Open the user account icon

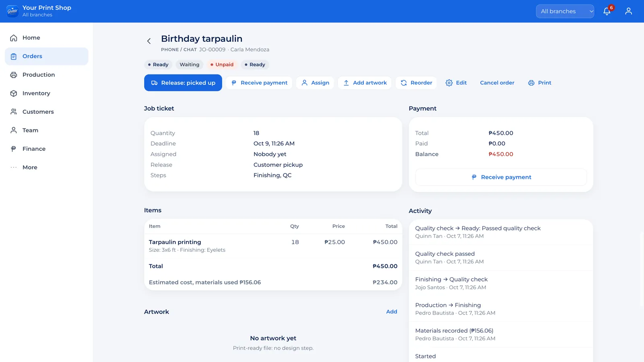click(x=628, y=11)
